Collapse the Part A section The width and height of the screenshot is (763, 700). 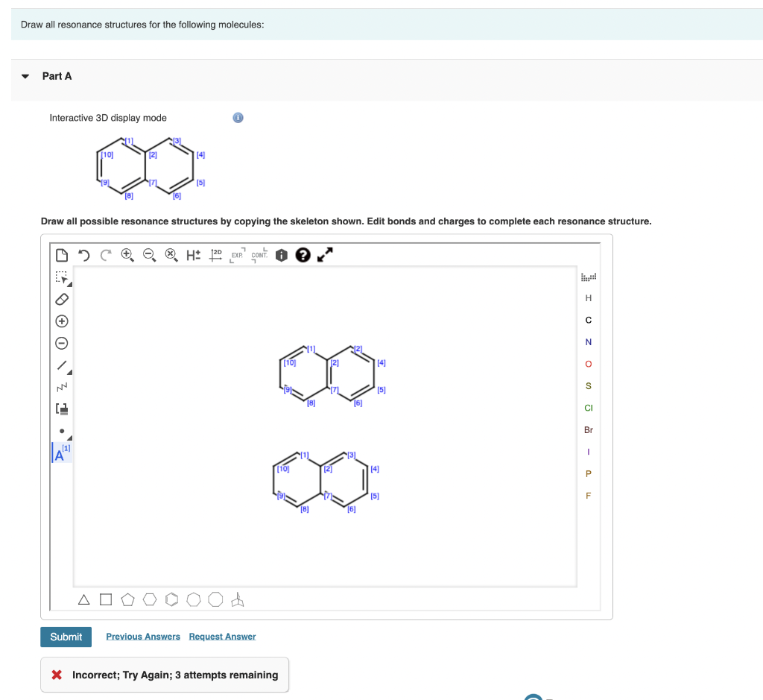click(x=25, y=75)
